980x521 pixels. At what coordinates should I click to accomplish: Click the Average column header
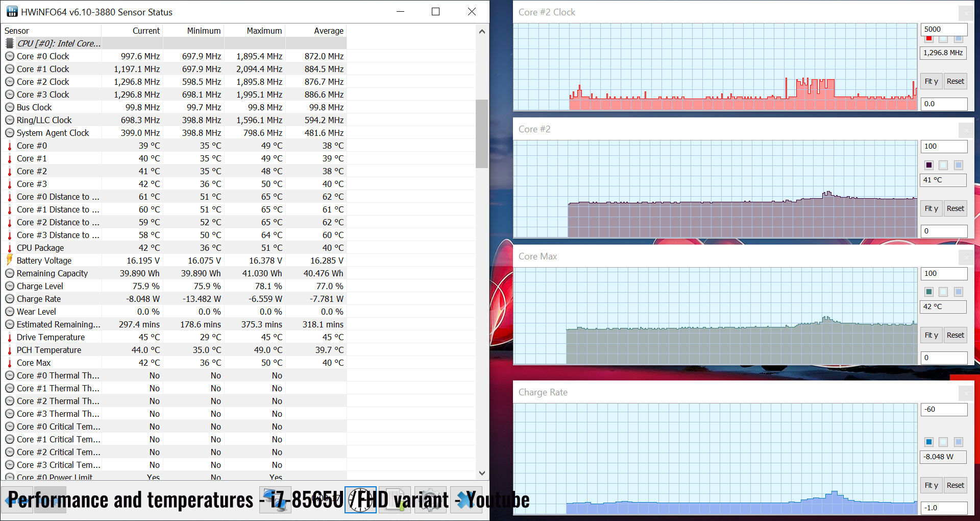(x=316, y=31)
